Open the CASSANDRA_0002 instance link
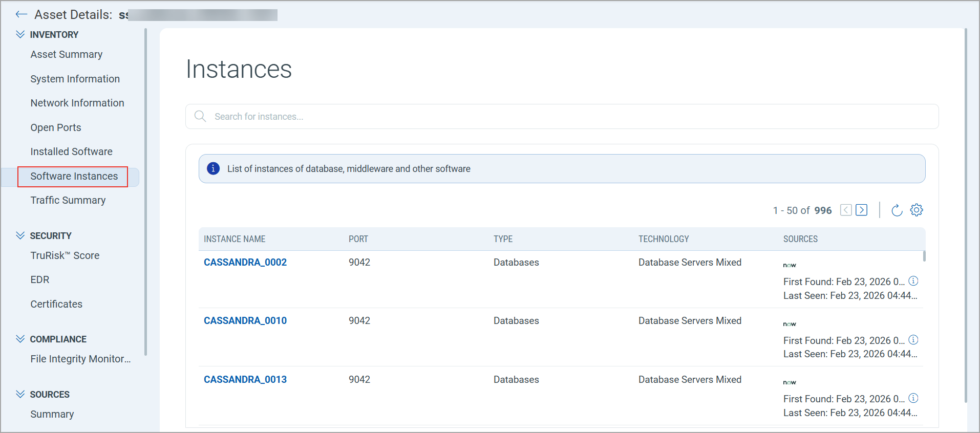The width and height of the screenshot is (980, 433). click(245, 262)
